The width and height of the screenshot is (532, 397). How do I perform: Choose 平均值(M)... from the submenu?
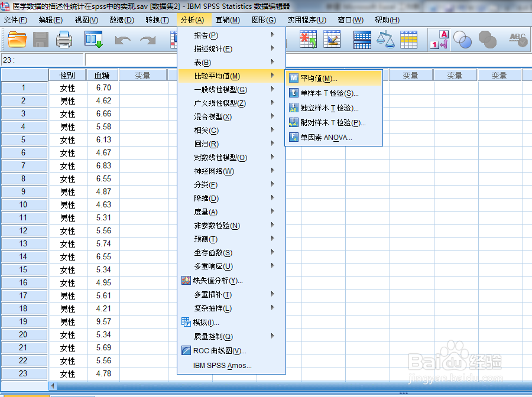point(334,79)
